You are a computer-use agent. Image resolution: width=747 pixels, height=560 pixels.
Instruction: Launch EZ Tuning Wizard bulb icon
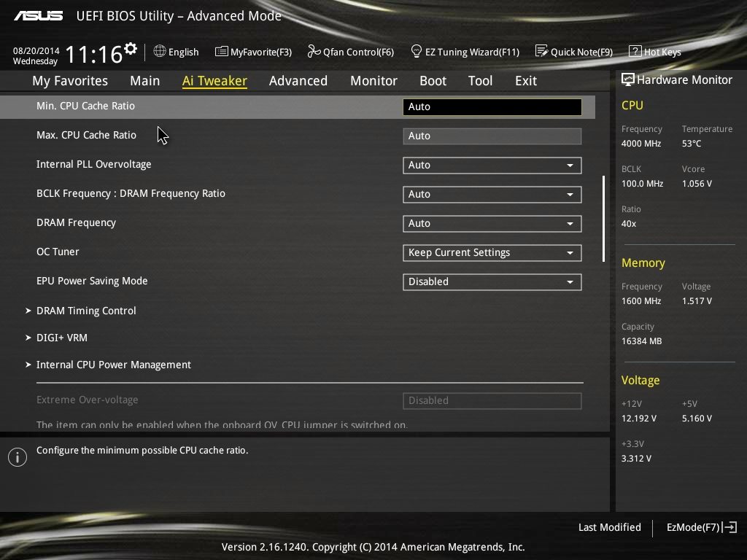click(x=416, y=51)
